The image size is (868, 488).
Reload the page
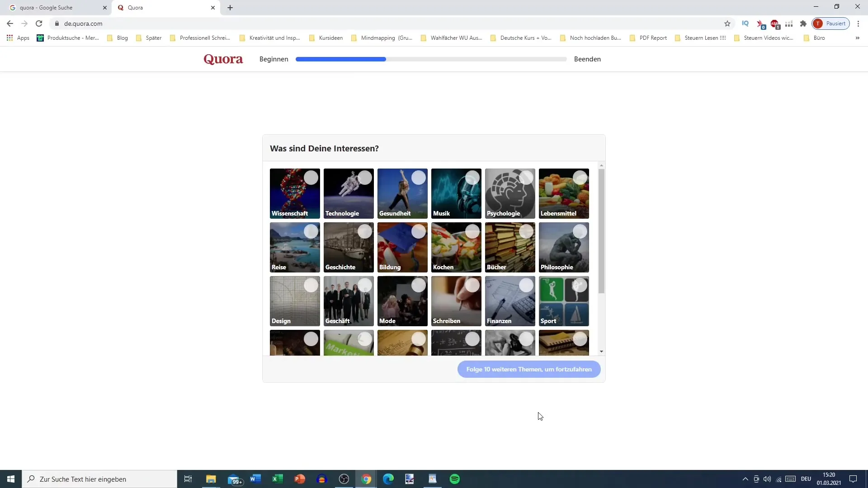[39, 23]
